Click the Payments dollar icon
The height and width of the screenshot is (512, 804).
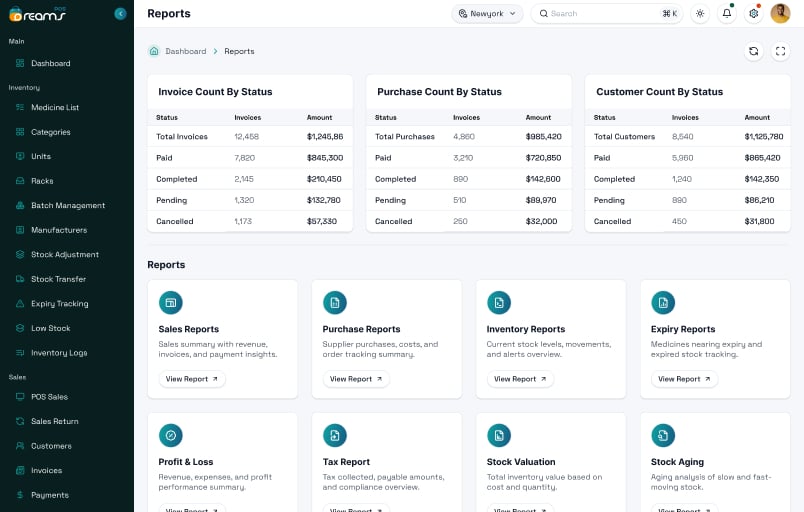(x=20, y=495)
